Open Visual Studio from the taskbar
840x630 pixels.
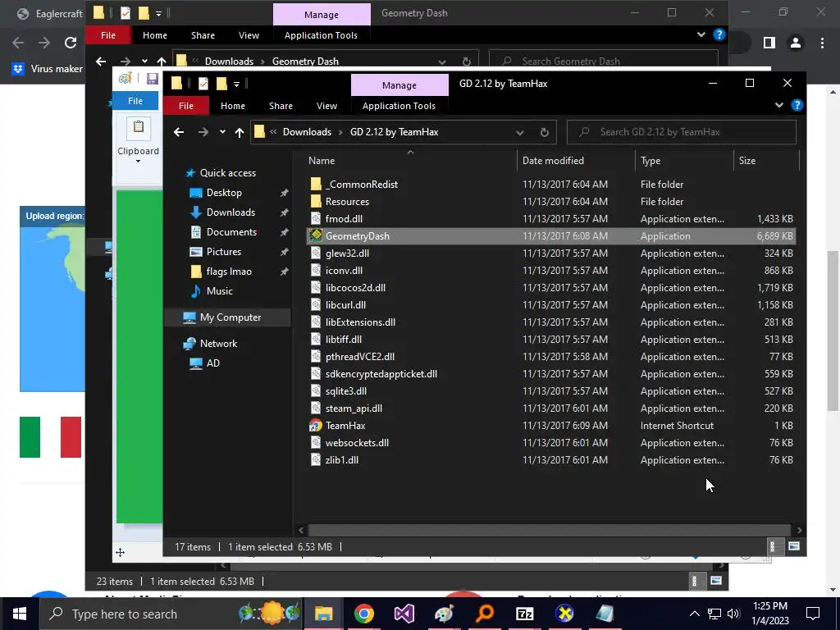404,614
